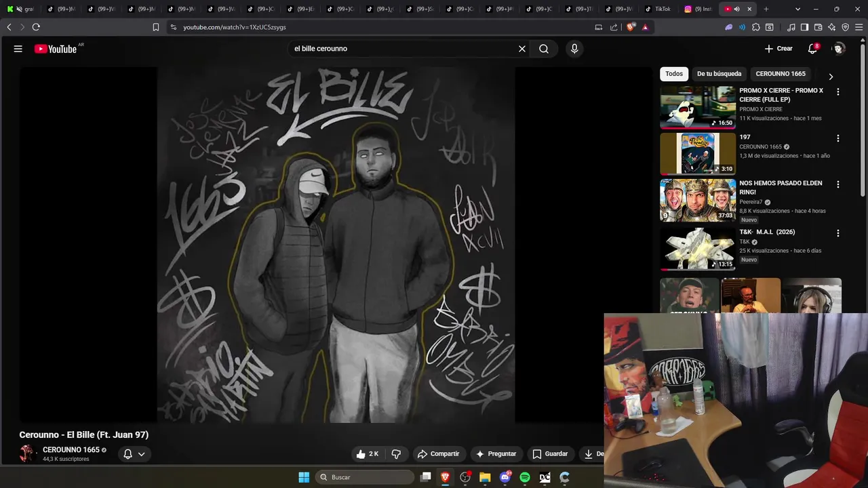Switch to the 'TikTok' tab
868x488 pixels.
(x=657, y=9)
